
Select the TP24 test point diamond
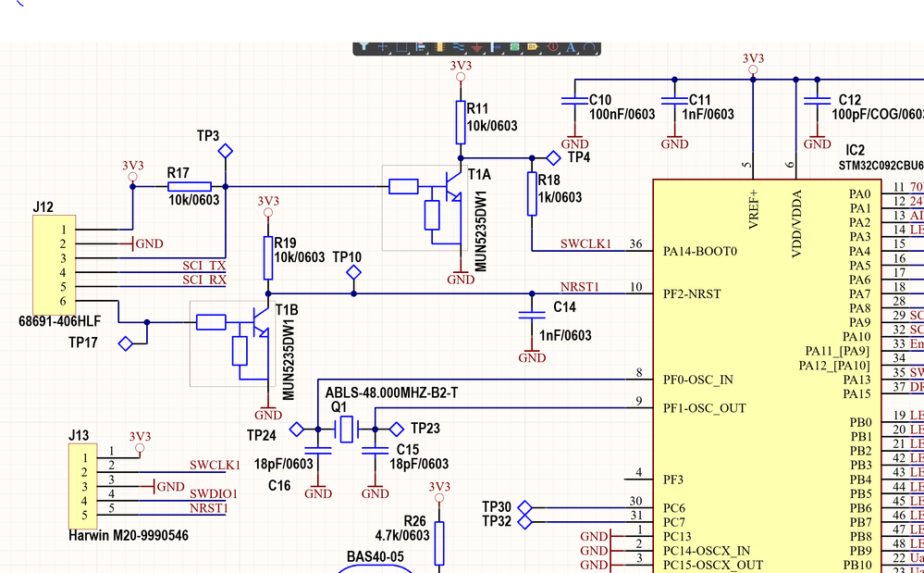click(x=297, y=430)
